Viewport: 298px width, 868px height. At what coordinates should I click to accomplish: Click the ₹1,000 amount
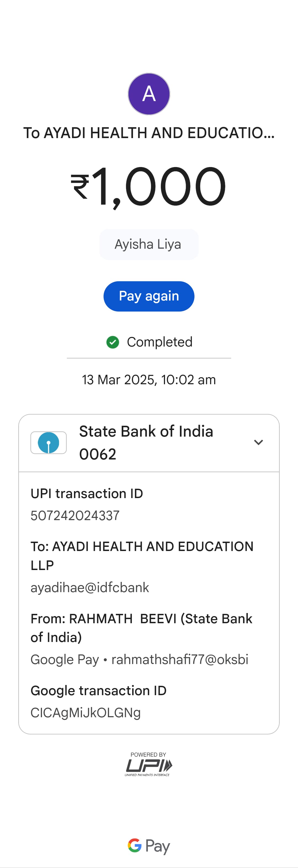(148, 186)
